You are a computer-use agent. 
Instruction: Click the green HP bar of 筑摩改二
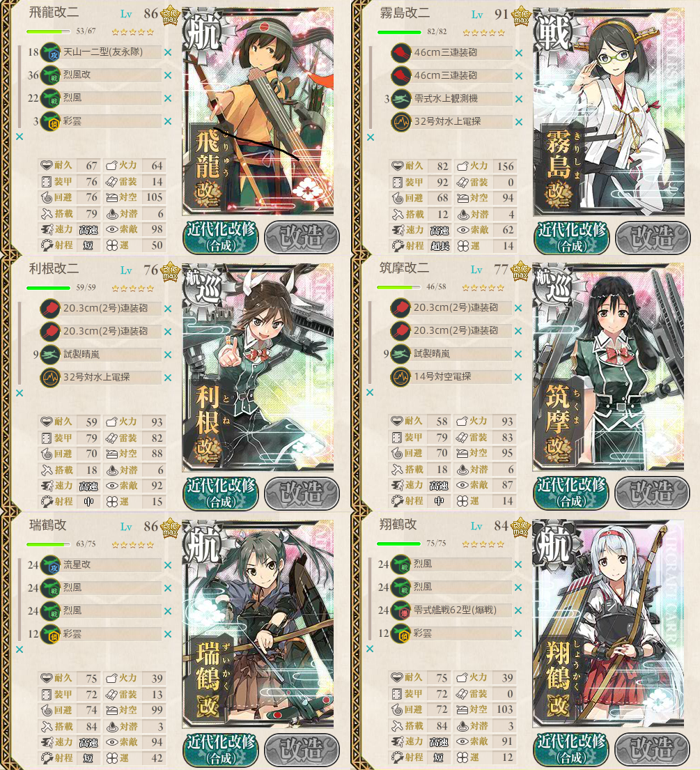click(x=398, y=287)
